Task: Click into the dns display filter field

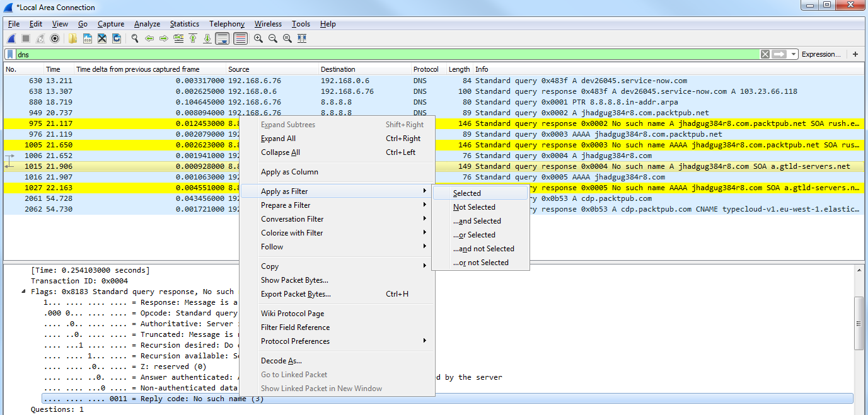Action: tap(378, 54)
